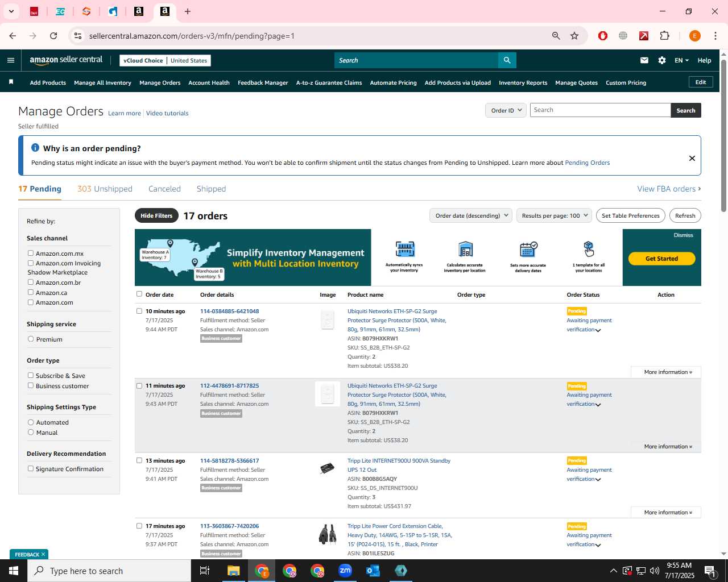Select Automated shipping settings type
This screenshot has width=728, height=582.
click(31, 422)
